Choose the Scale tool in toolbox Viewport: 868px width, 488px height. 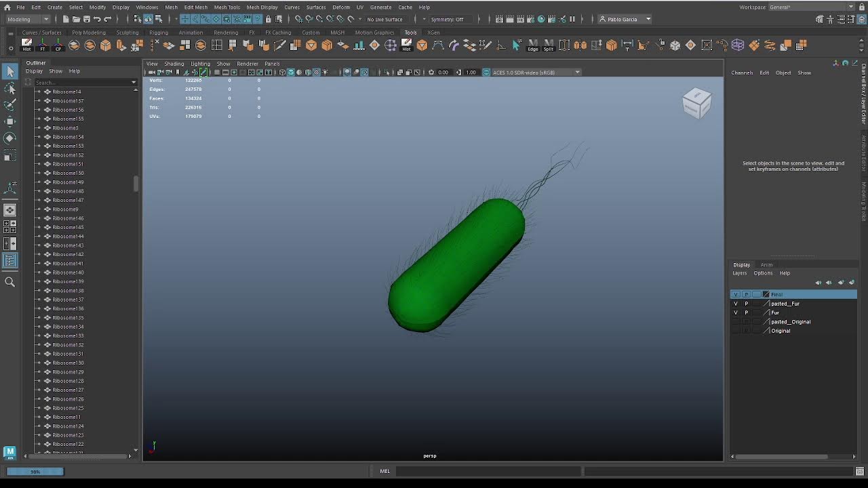(9, 155)
